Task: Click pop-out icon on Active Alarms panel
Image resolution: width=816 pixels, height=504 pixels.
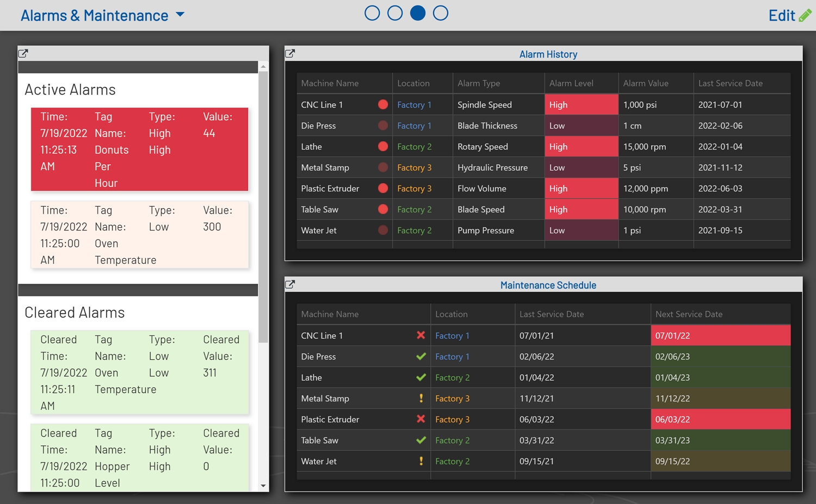Action: pos(23,53)
